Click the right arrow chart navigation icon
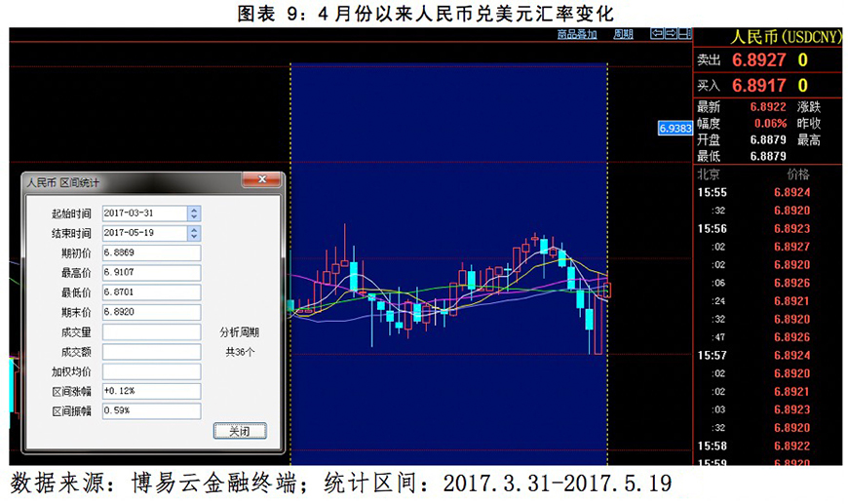The width and height of the screenshot is (848, 504). (x=671, y=34)
